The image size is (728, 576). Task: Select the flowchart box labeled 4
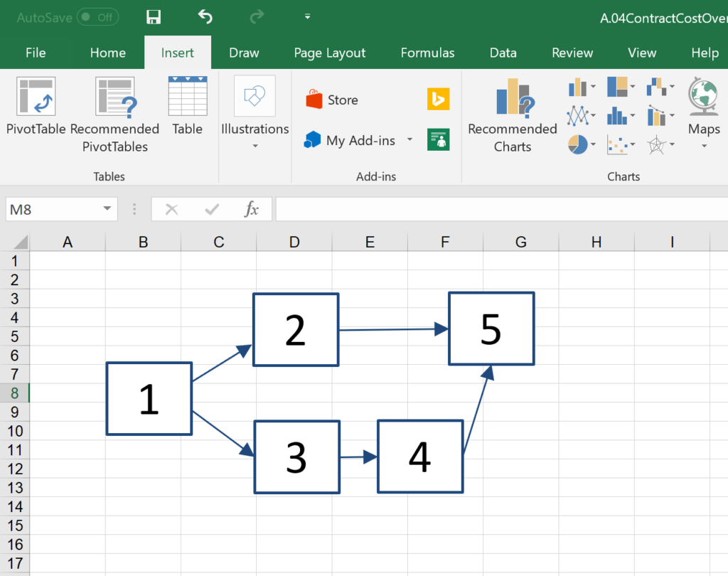[x=420, y=457]
